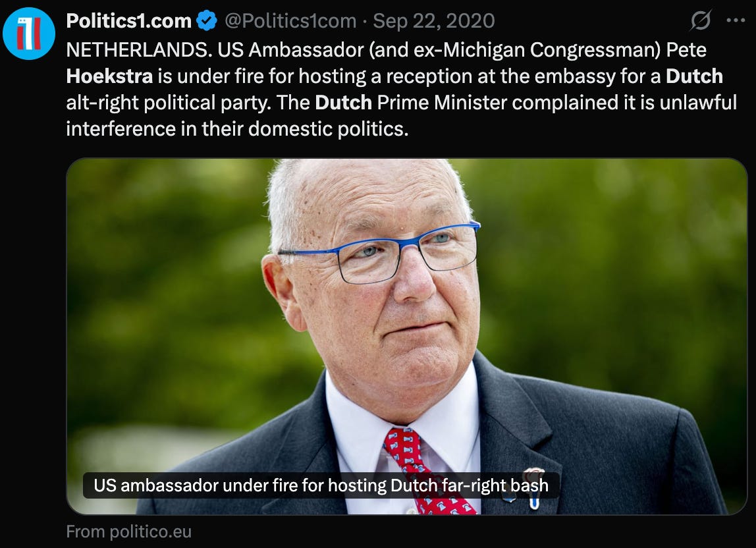Click bold Dutch ending the second line
Image resolution: width=756 pixels, height=548 pixels.
click(694, 76)
